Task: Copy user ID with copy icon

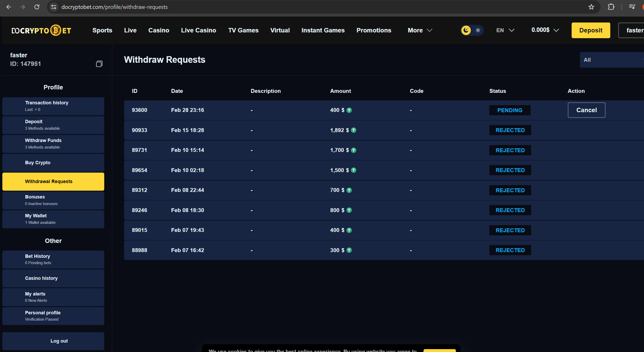Action: [x=99, y=64]
